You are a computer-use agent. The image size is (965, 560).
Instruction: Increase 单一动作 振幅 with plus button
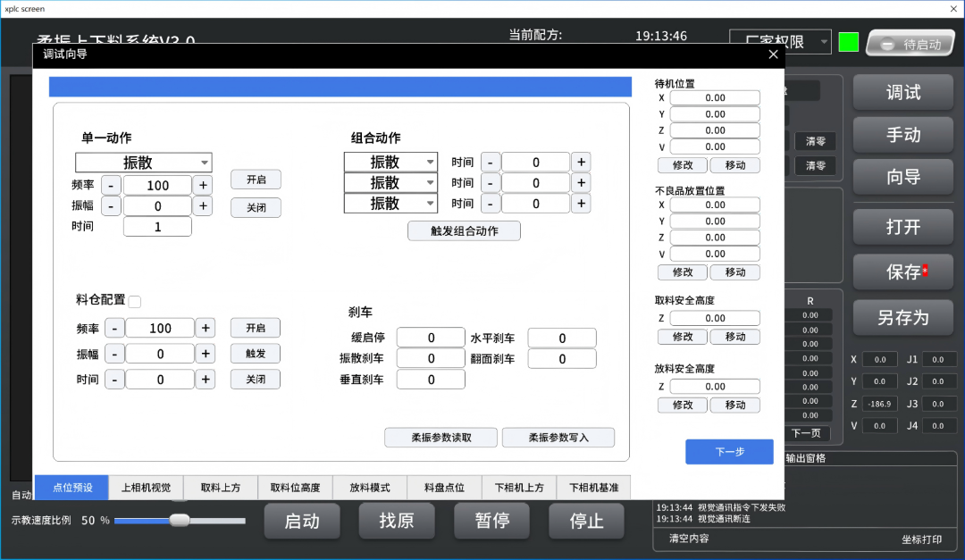click(x=203, y=206)
